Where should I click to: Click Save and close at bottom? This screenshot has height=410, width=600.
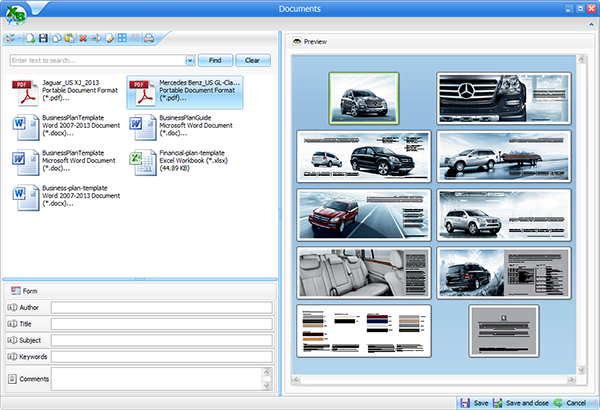pyautogui.click(x=522, y=402)
